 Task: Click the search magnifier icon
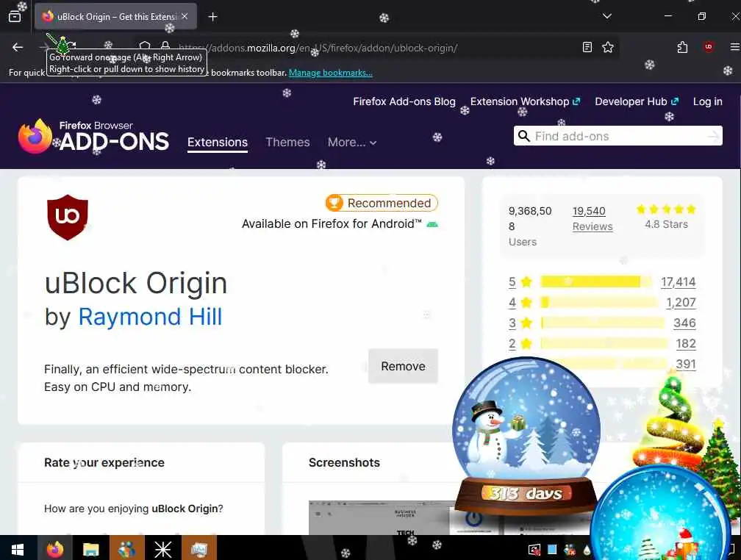pos(523,136)
